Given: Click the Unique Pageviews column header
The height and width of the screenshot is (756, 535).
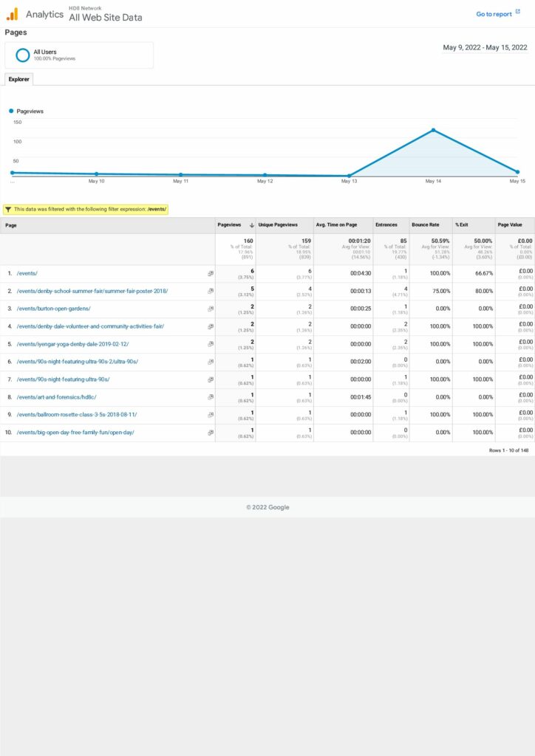Looking at the screenshot, I should pos(278,224).
